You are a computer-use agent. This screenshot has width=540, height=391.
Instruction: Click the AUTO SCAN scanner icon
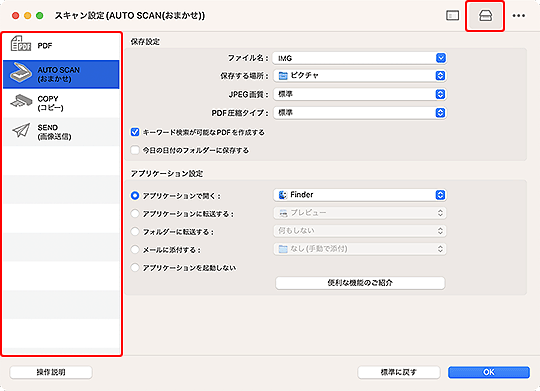[21, 73]
